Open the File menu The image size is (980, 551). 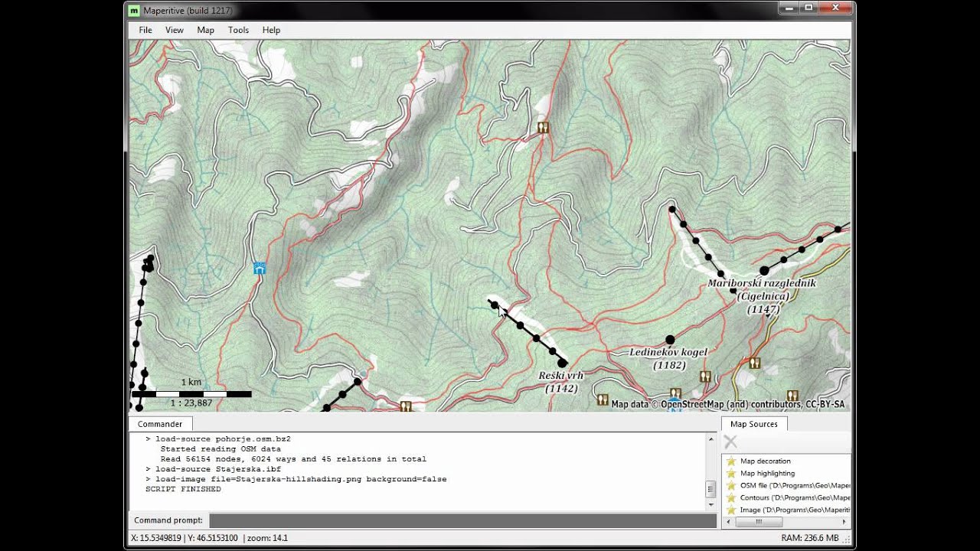(145, 30)
